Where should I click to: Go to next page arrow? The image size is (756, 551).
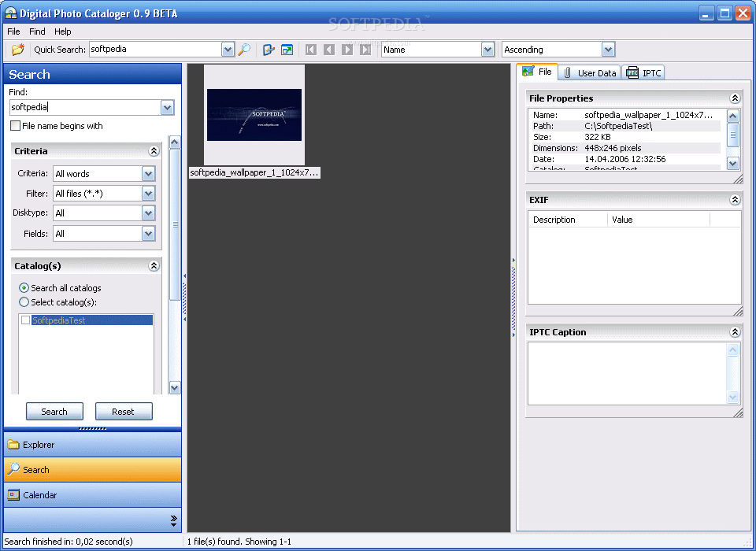point(347,49)
